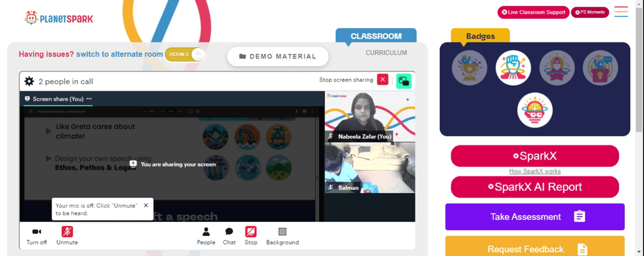Unmute the microphone
644x256 pixels.
pos(67,236)
